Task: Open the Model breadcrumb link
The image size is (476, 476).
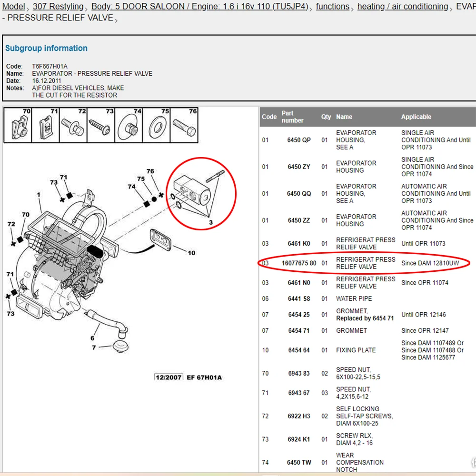Action: point(13,6)
